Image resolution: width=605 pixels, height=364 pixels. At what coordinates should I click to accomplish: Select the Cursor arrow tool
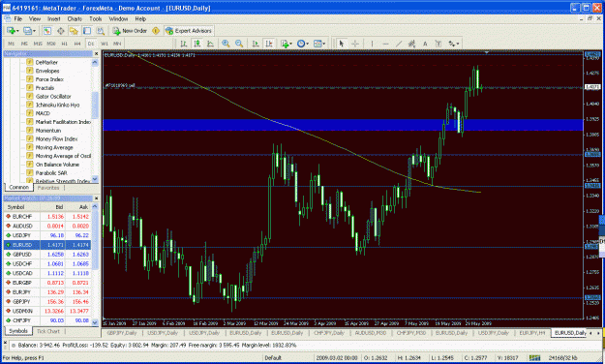coord(341,44)
